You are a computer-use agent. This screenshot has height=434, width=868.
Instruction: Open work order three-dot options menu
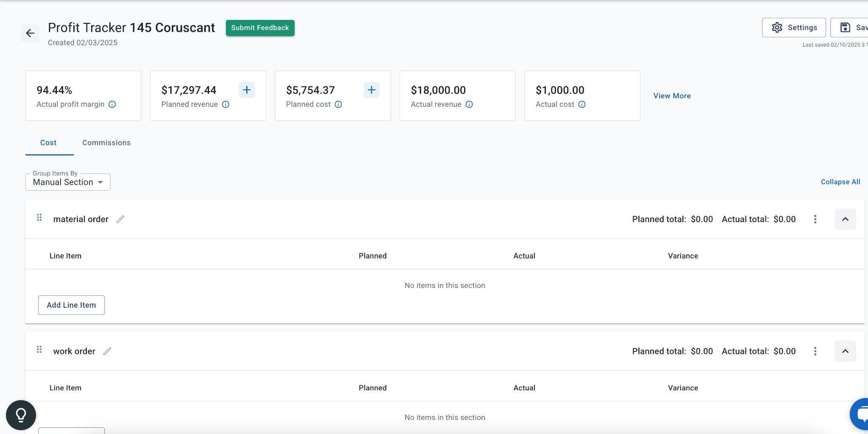[x=815, y=351]
